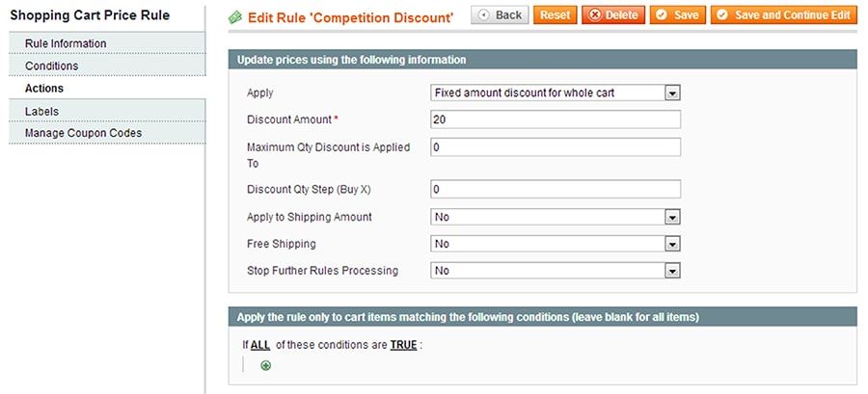Switch to the Conditions tab
The width and height of the screenshot is (868, 394).
tap(52, 66)
